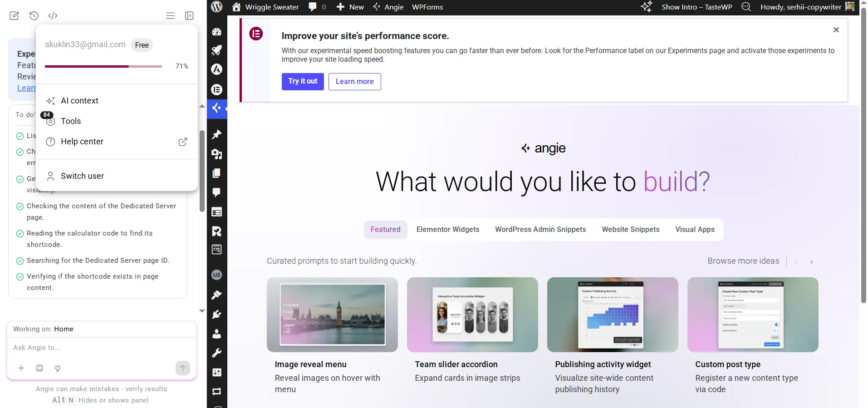Click the new chat compose icon
Viewport: 868px width, 408px height.
point(14,16)
